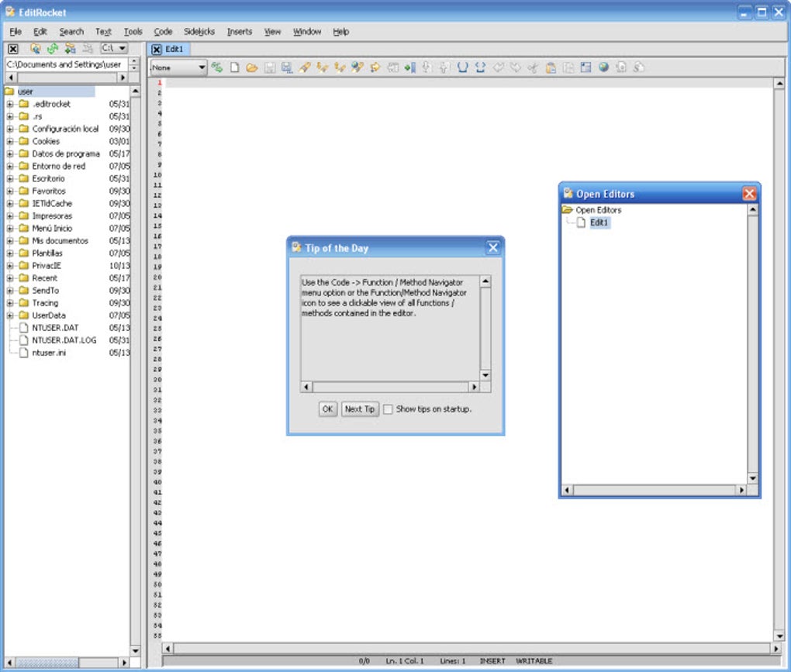Click the blue bracket U-shaped toolbar icon
Image resolution: width=791 pixels, height=672 pixels.
[x=463, y=67]
